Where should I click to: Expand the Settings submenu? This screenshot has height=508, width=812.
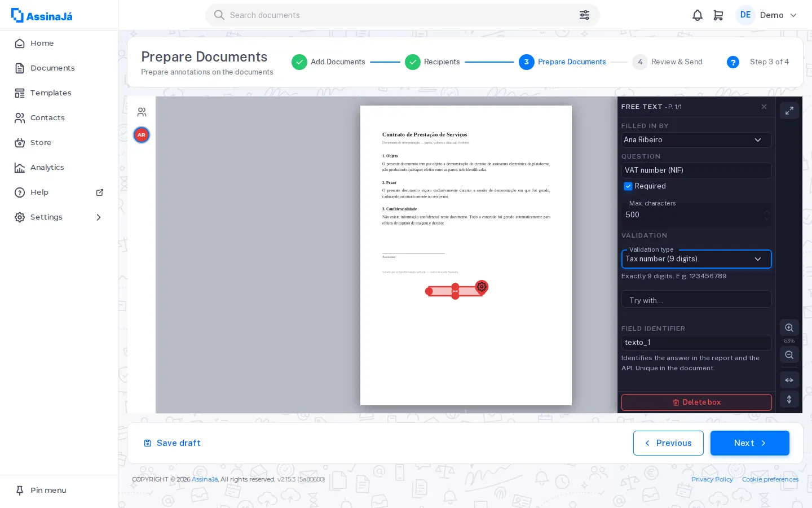pos(99,217)
